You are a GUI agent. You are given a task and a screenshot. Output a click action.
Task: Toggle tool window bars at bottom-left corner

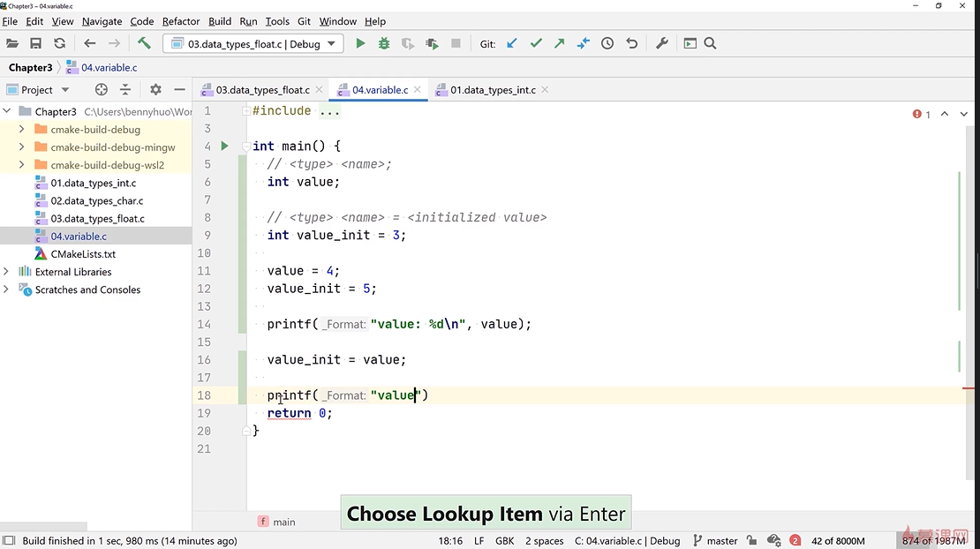coord(9,541)
